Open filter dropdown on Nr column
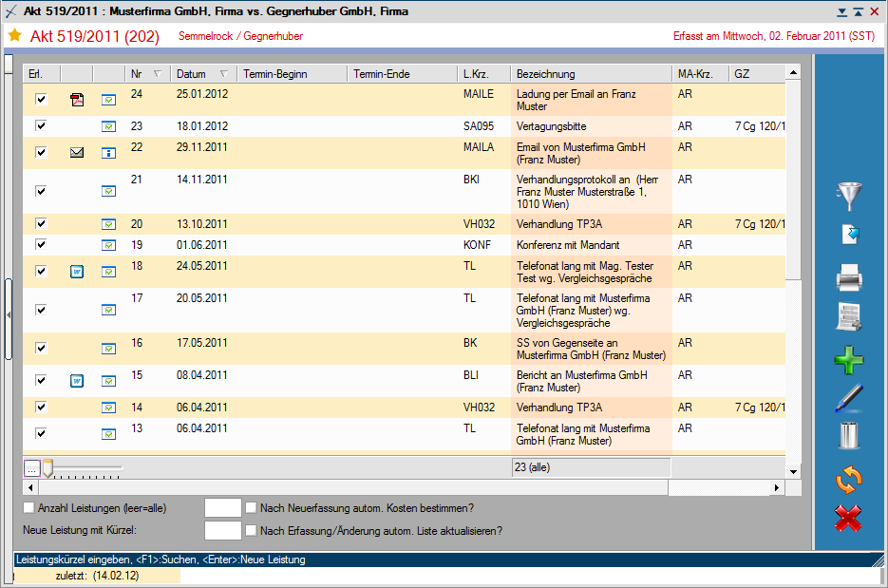The image size is (888, 588). 157,74
